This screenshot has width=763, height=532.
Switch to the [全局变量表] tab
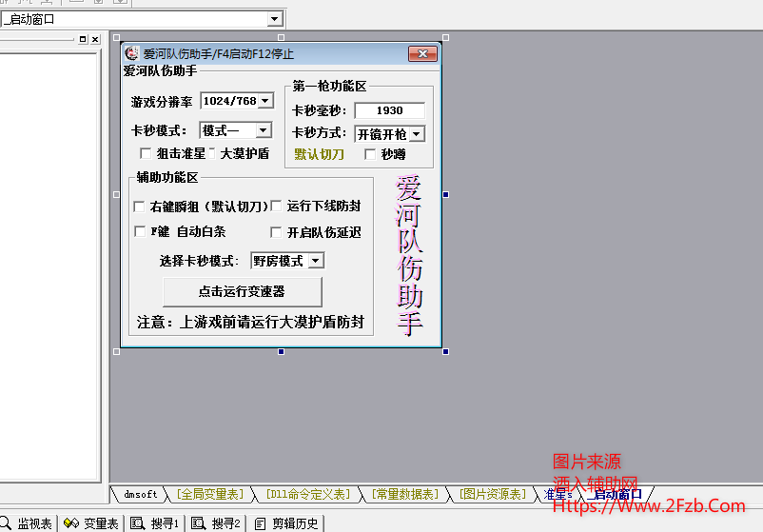[209, 494]
